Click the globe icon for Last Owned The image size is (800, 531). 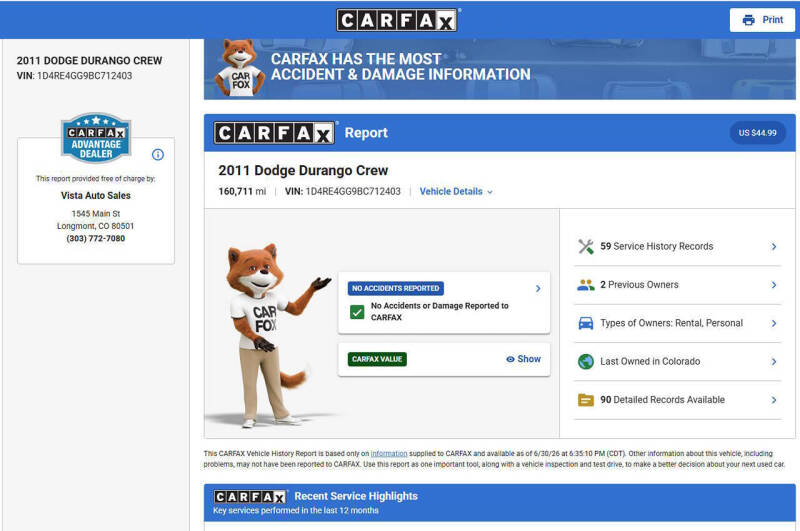click(x=586, y=361)
